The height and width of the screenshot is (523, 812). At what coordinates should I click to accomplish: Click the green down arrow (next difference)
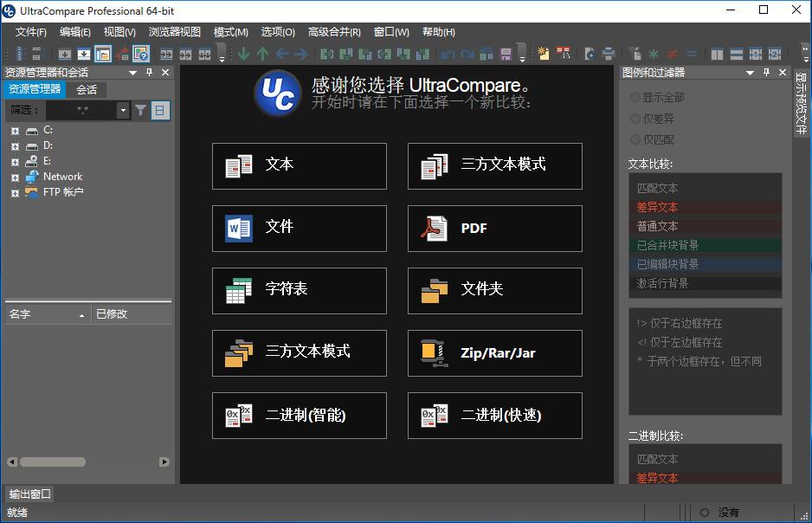[x=244, y=54]
